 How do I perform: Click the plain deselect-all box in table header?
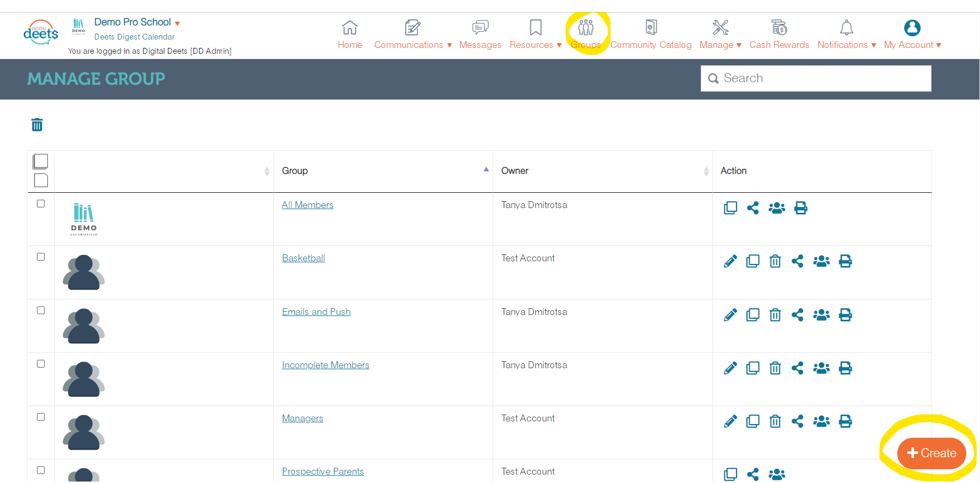tap(41, 180)
